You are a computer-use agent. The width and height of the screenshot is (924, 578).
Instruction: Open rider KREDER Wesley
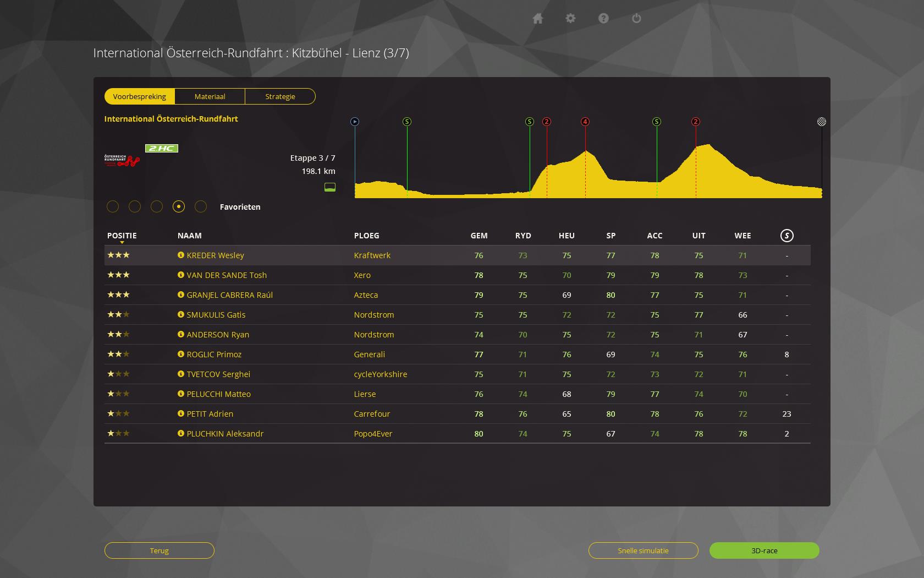pyautogui.click(x=215, y=255)
